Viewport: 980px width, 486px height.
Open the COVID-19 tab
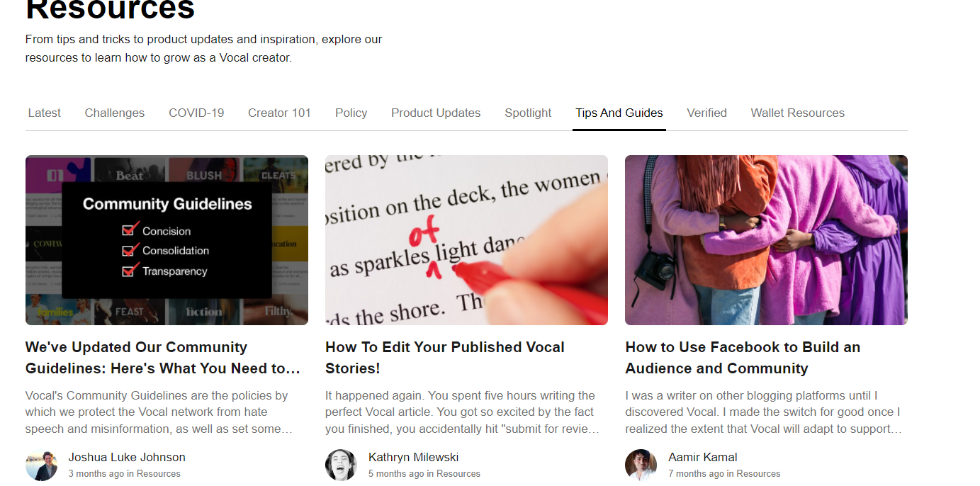click(x=196, y=113)
